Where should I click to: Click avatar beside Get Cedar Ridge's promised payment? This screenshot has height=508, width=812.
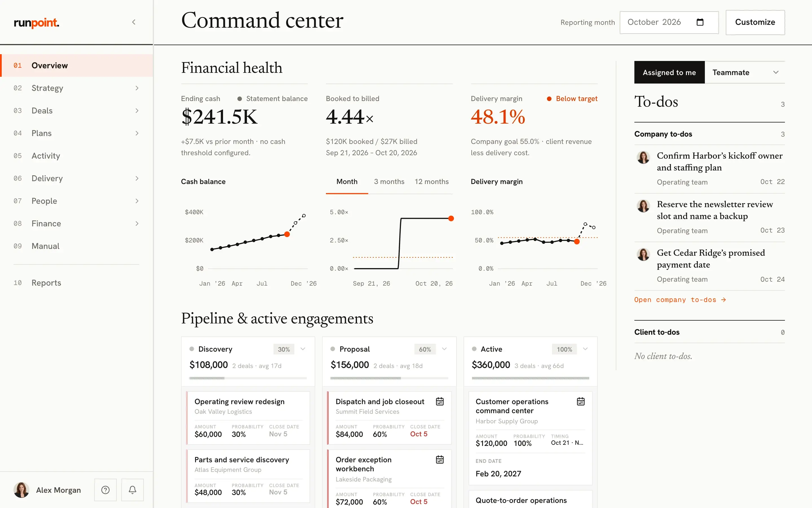point(643,254)
